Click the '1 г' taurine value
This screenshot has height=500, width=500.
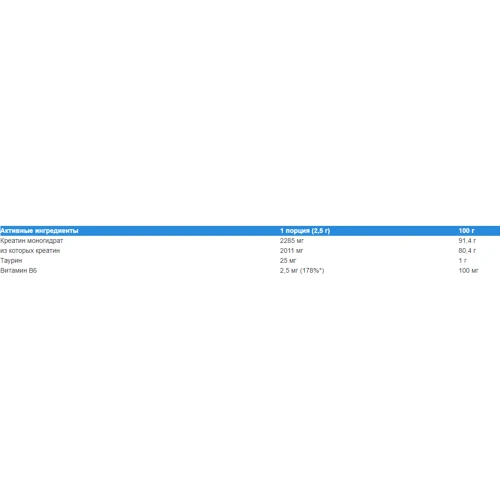[463, 261]
